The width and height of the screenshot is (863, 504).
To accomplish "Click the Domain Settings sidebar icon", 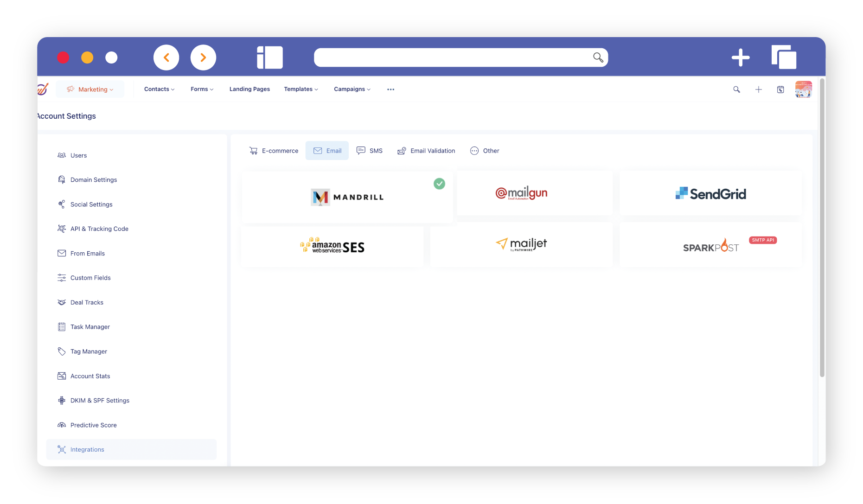I will pos(62,180).
